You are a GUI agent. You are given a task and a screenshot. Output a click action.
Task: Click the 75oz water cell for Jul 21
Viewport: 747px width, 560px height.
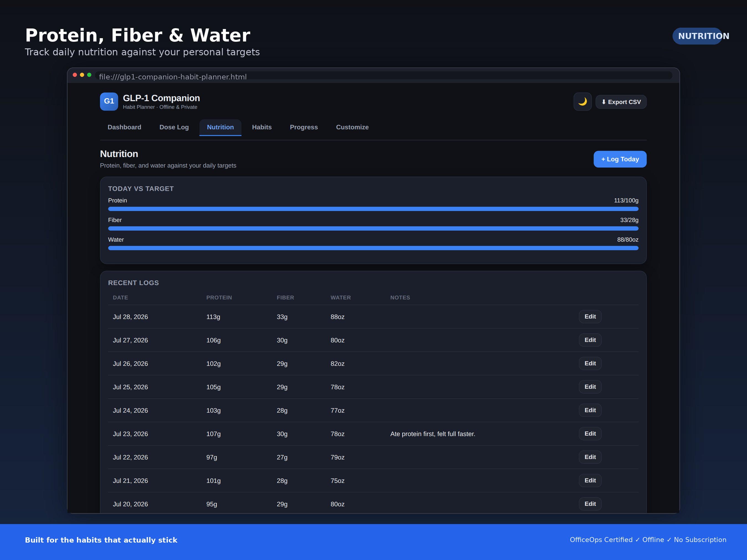(x=337, y=481)
